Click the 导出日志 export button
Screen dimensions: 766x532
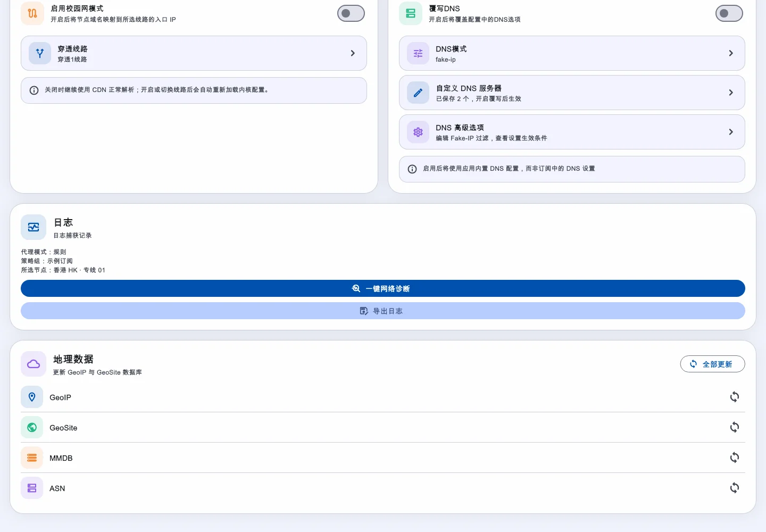coord(383,311)
